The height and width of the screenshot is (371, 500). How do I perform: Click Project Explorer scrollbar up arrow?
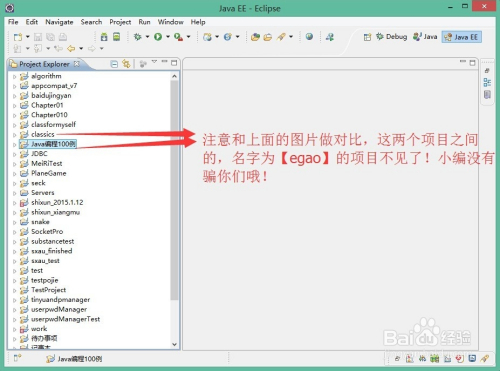pos(174,76)
